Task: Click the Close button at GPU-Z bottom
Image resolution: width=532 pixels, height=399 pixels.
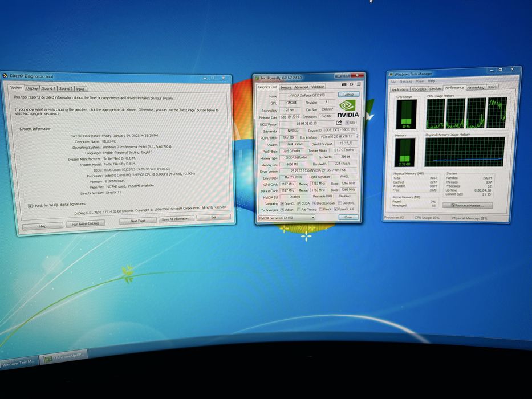Action: [x=348, y=217]
